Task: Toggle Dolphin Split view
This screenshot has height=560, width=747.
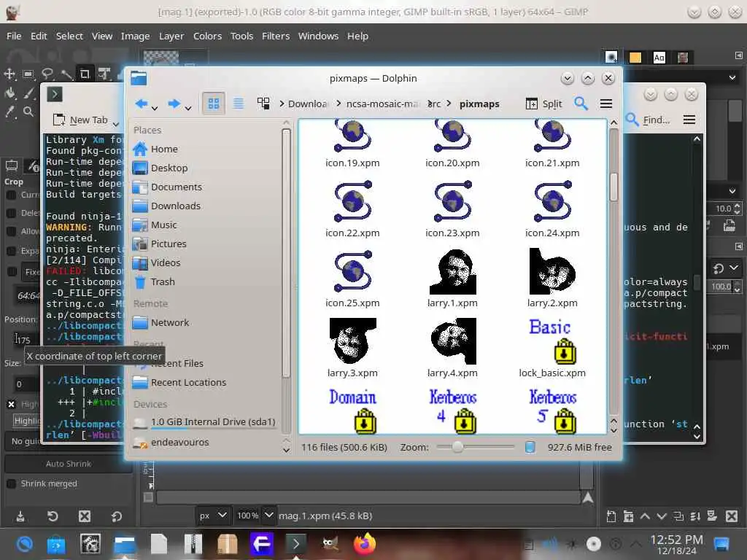Action: tap(543, 104)
